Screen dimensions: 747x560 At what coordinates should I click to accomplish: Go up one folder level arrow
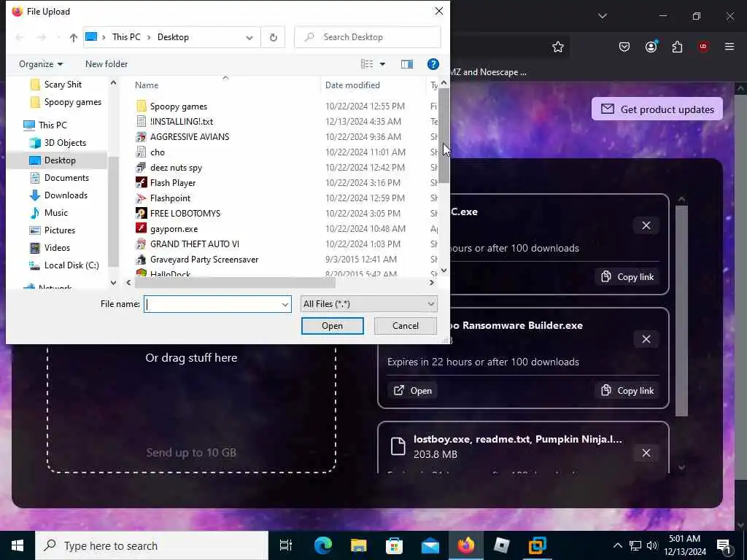(74, 37)
